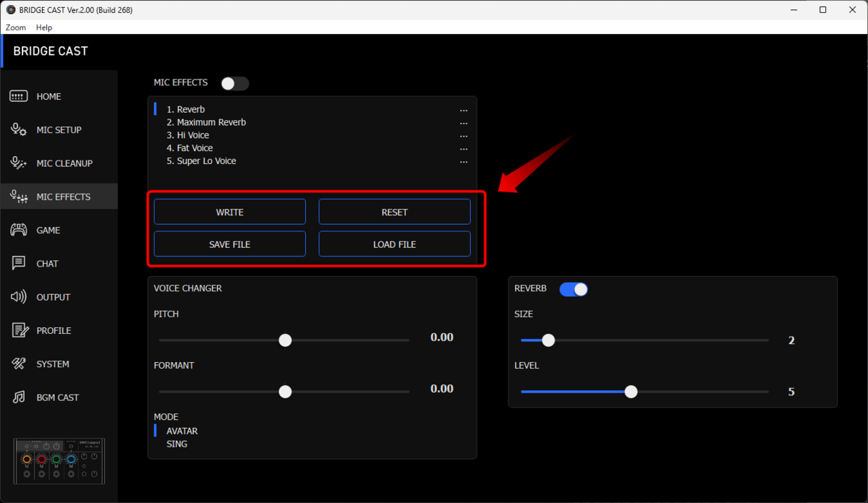Image resolution: width=868 pixels, height=503 pixels.
Task: Enable the MIC EFFECTS toggle switch
Action: pyautogui.click(x=235, y=84)
